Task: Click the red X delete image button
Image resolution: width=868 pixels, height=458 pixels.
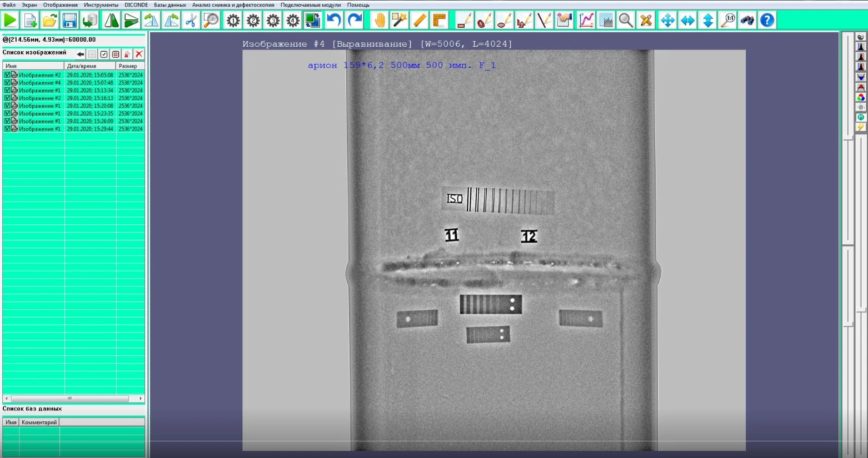Action: [139, 54]
